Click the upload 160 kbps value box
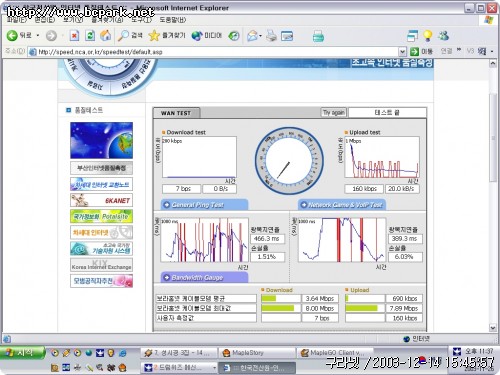The width and height of the screenshot is (500, 375). pos(364,189)
